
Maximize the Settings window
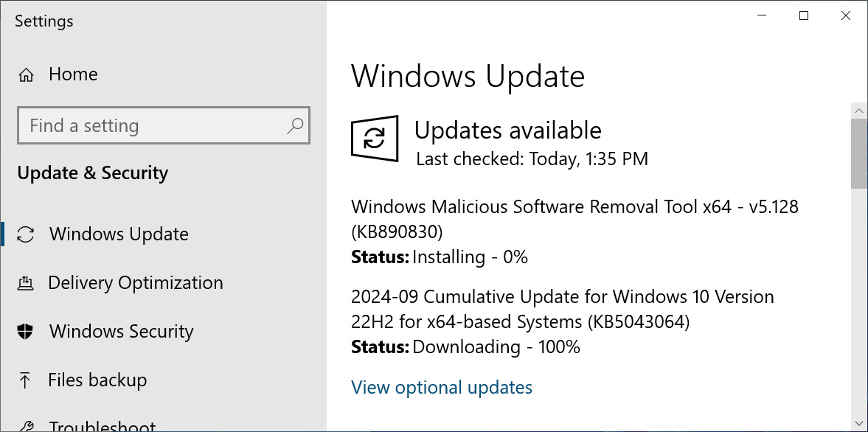point(803,15)
